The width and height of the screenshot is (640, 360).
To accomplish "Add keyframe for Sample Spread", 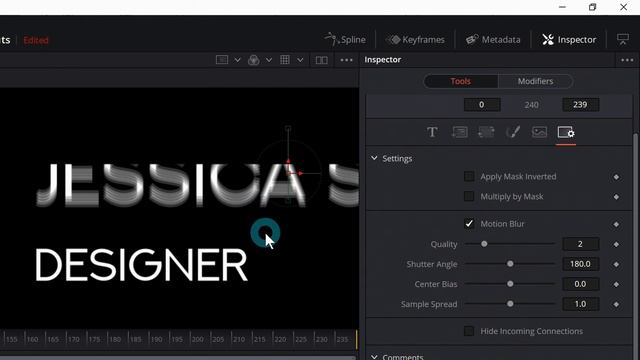I will point(616,304).
